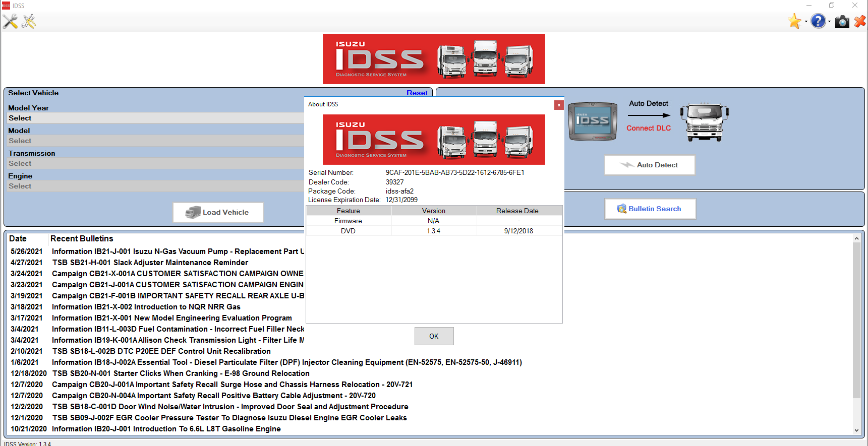Open IB21-X-002 Introduction to NQR NRR Gas

(146, 307)
